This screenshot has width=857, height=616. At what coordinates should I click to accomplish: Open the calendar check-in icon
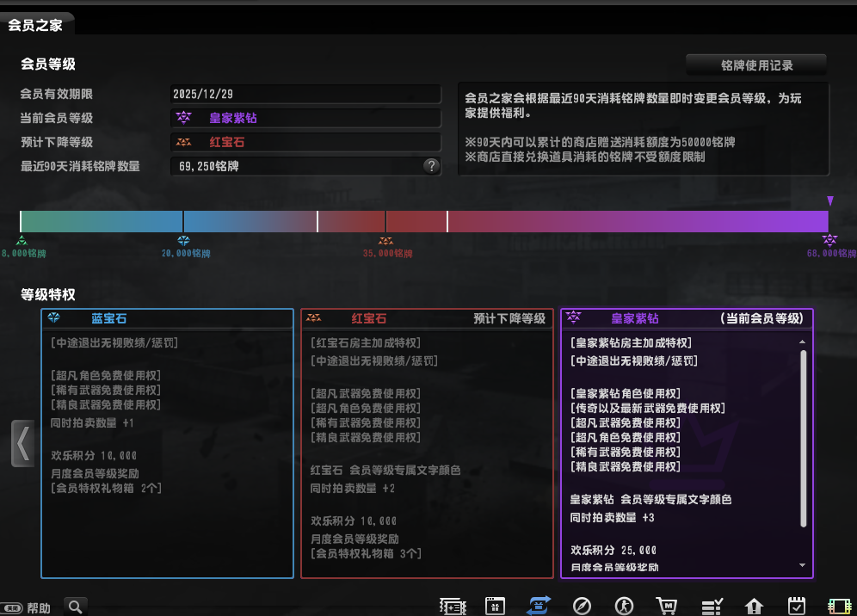pyautogui.click(x=797, y=607)
